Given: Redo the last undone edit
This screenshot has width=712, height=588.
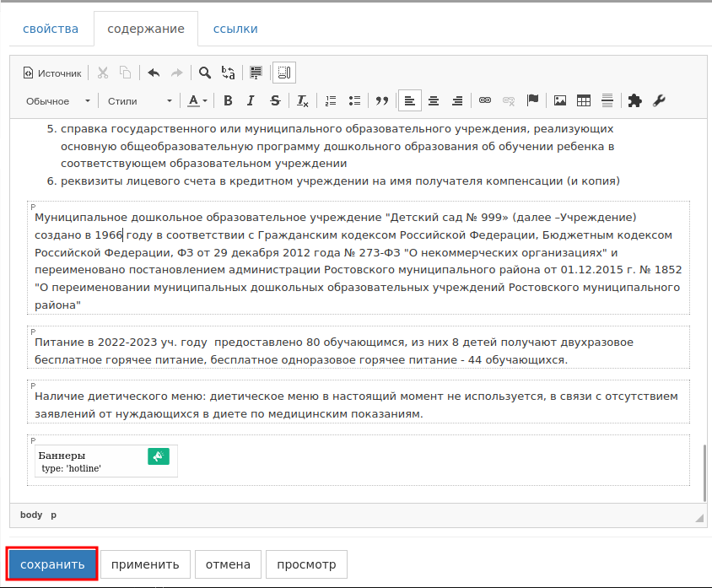Looking at the screenshot, I should (x=176, y=73).
